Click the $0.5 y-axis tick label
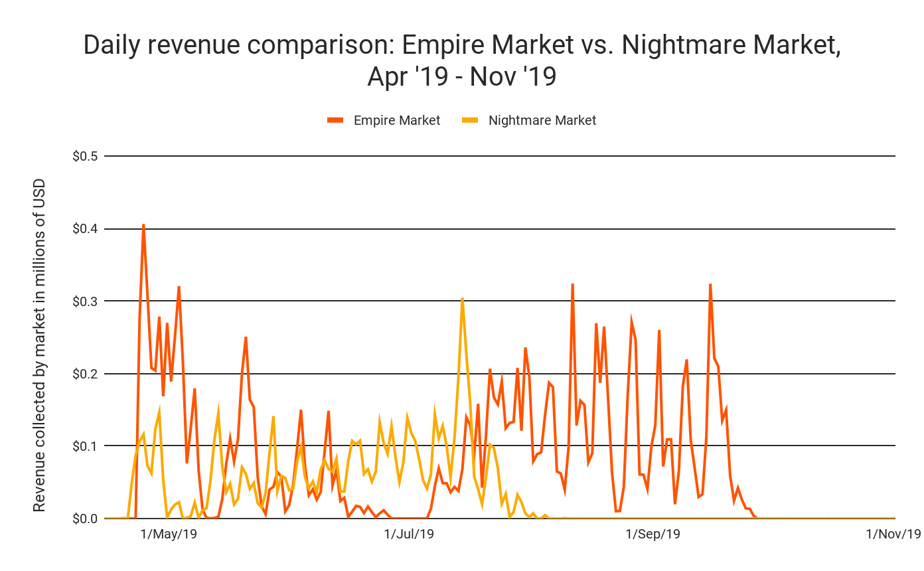The image size is (924, 571). pyautogui.click(x=85, y=157)
